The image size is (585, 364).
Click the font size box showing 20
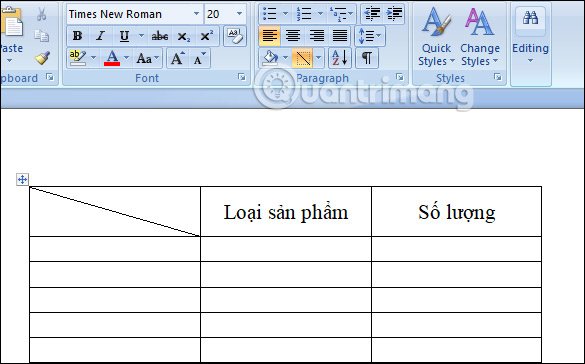(219, 14)
